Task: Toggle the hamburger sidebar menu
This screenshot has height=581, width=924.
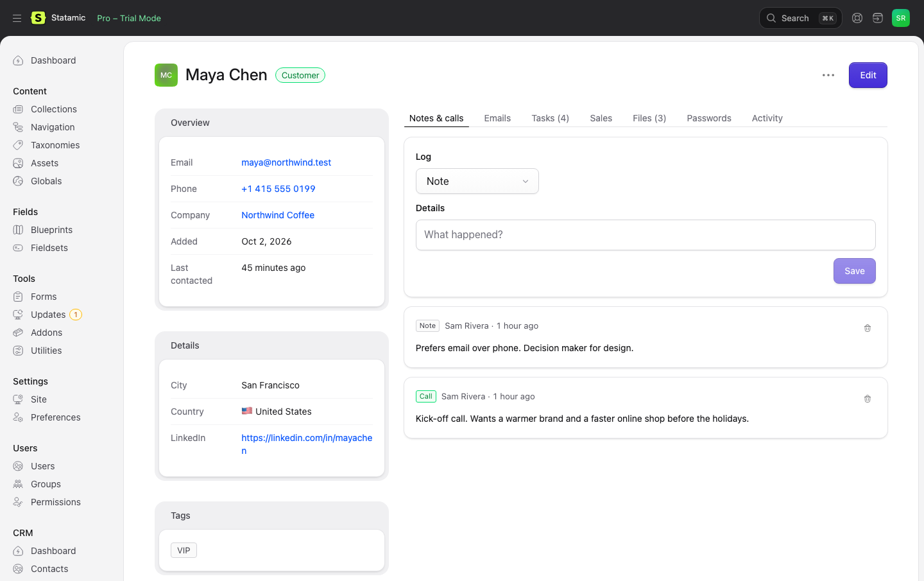Action: (17, 18)
